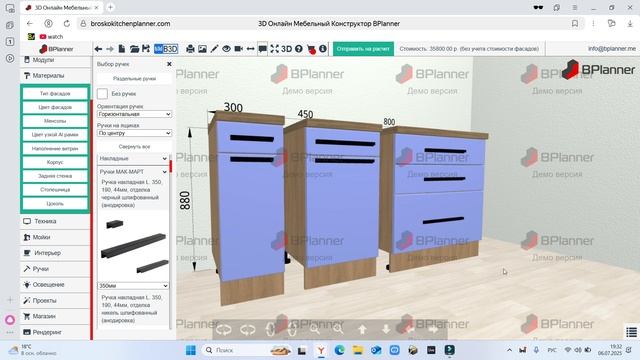Image resolution: width=640 pixels, height=360 pixels.
Task: Save the project with the floppy disk icon
Action: click(x=146, y=49)
